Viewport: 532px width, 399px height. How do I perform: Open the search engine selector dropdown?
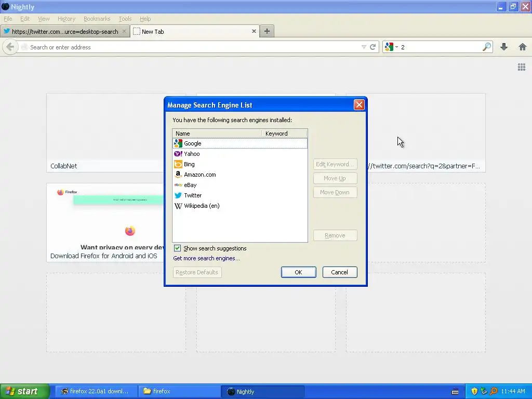point(391,47)
